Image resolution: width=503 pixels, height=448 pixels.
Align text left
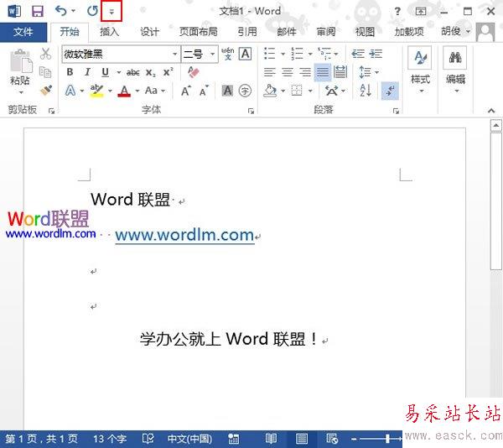tap(269, 72)
